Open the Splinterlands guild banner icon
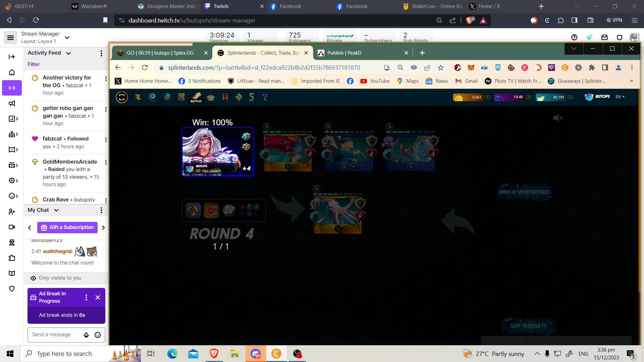The height and width of the screenshot is (362, 644). coord(225,97)
